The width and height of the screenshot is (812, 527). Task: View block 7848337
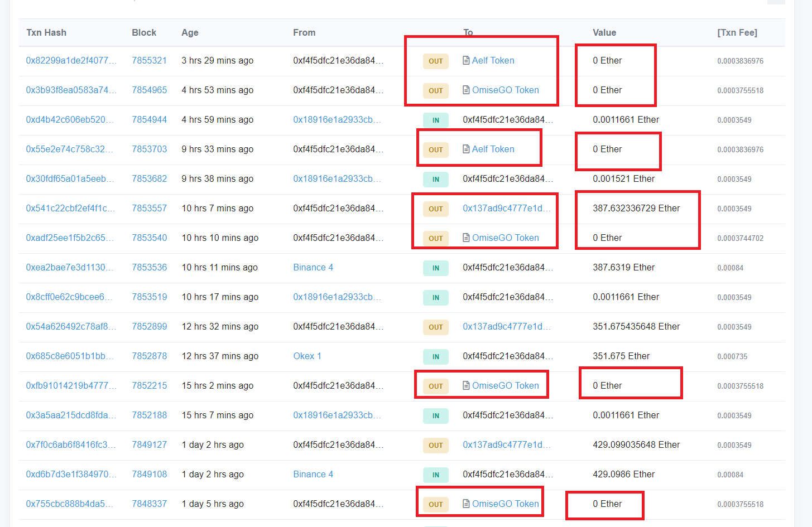[150, 504]
